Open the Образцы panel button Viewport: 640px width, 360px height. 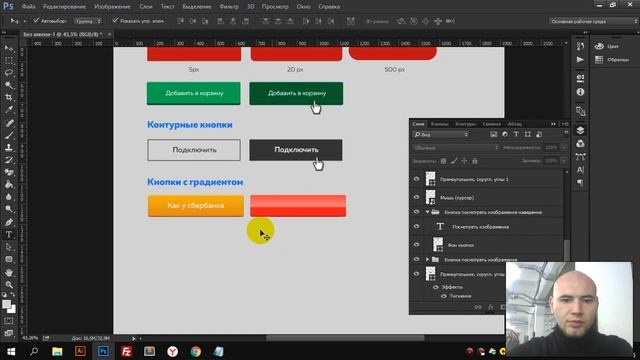612,60
